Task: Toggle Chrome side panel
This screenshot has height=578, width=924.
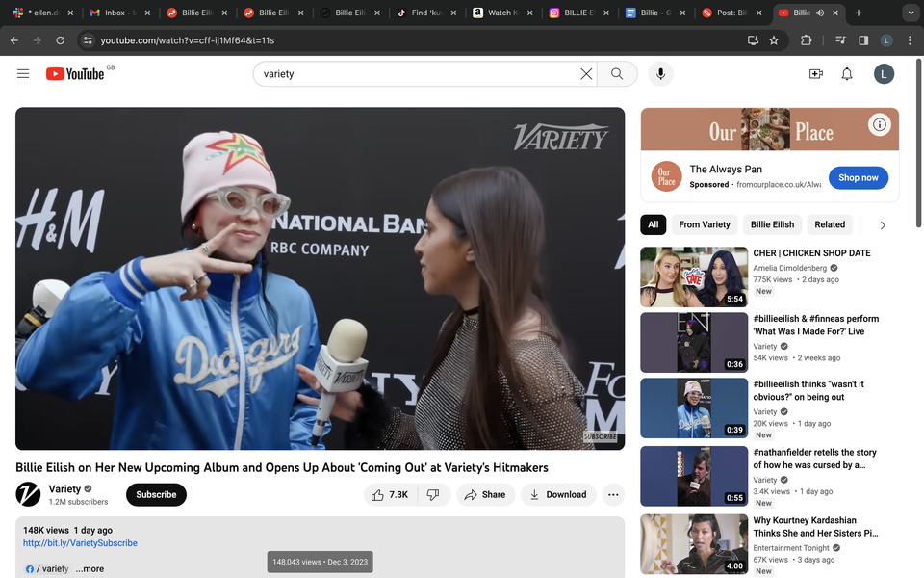Action: click(x=863, y=40)
